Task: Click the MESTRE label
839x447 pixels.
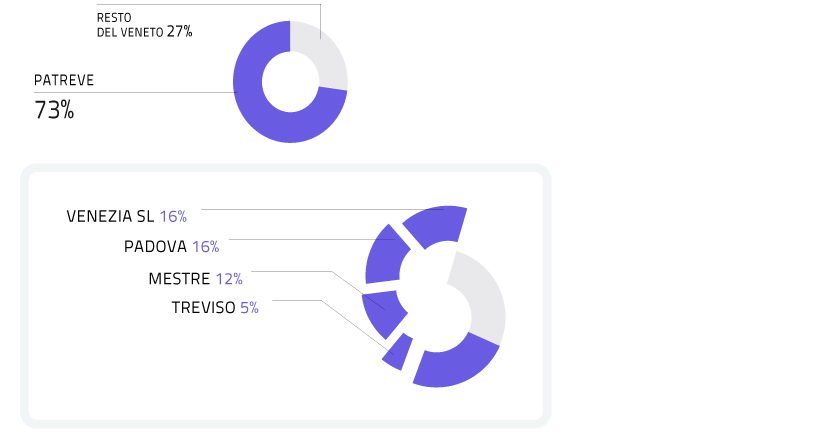Action: [x=179, y=279]
